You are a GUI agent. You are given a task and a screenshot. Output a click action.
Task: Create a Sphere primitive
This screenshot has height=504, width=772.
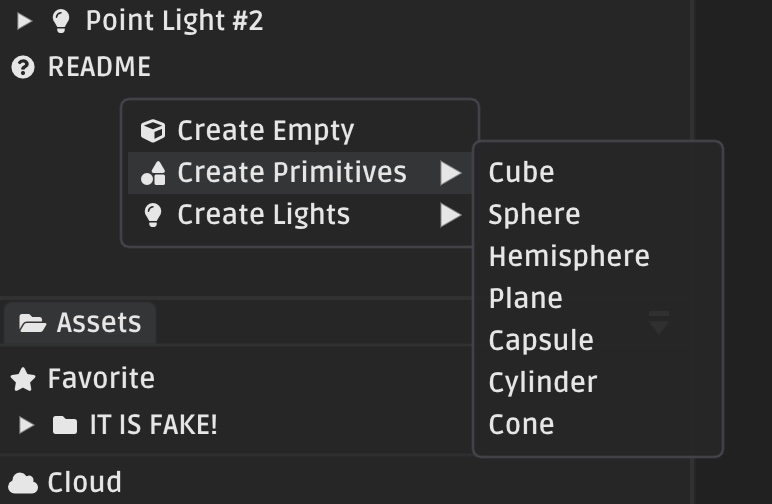click(x=598, y=215)
